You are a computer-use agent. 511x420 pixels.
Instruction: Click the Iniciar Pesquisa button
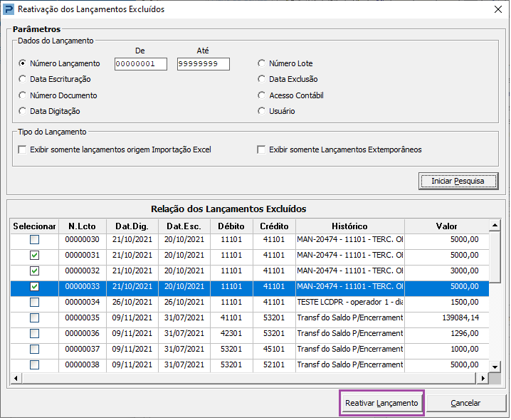click(458, 182)
